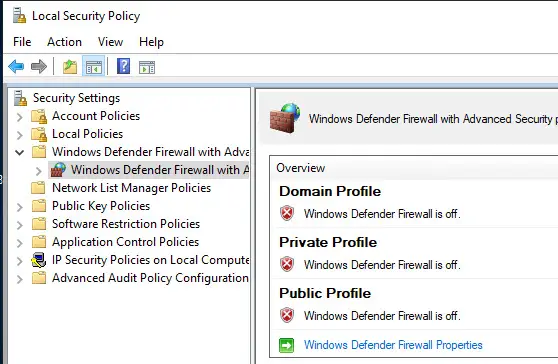Click the large firewall globe icon in header

285,118
